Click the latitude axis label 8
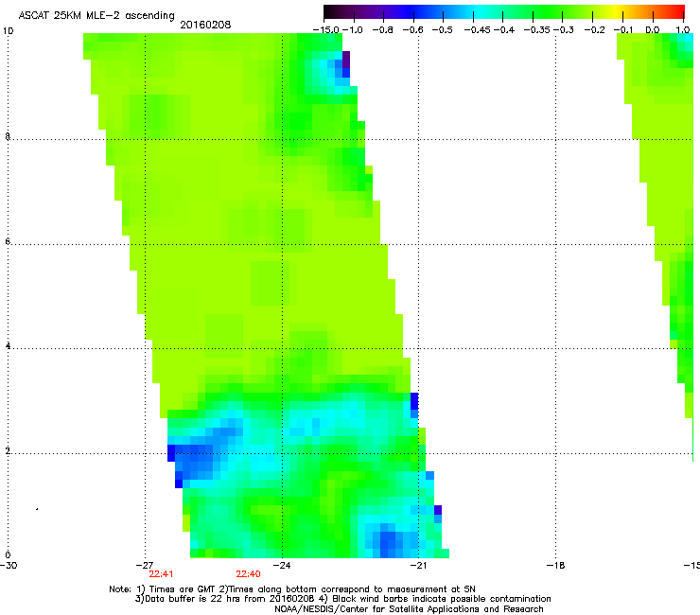This screenshot has height=615, width=700. [x=8, y=136]
